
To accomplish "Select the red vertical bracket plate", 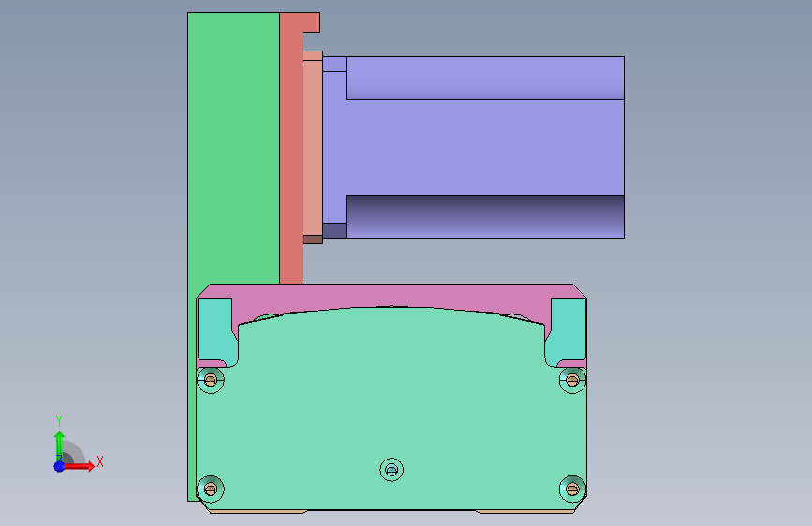I will (290, 155).
